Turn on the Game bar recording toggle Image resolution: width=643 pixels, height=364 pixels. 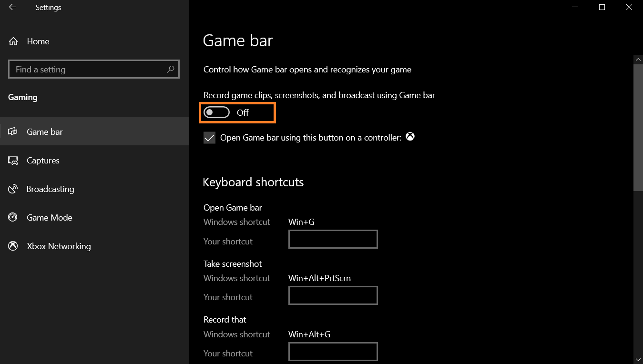click(216, 112)
